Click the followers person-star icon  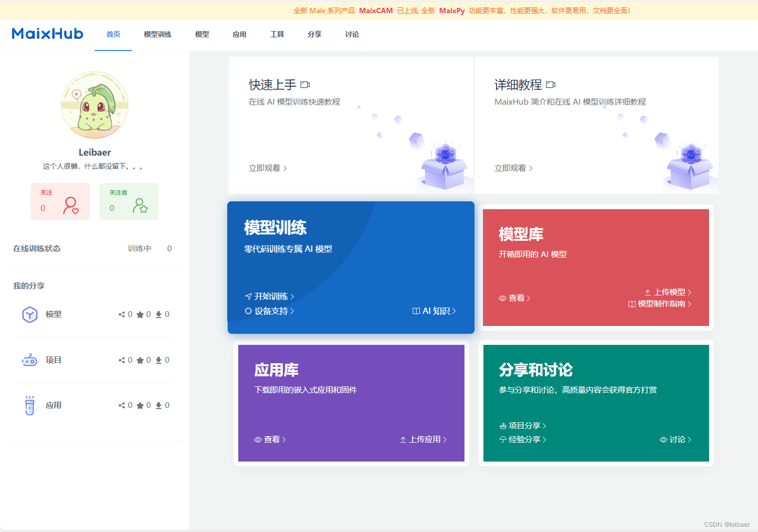(140, 206)
